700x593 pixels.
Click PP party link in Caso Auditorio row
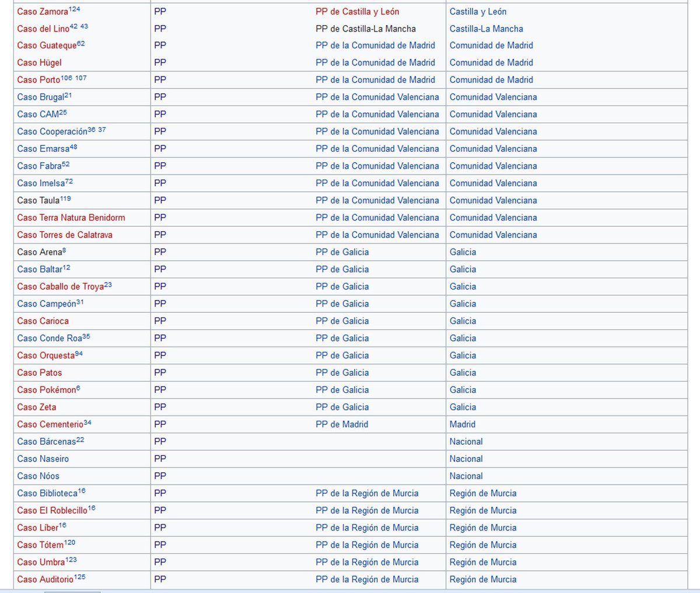point(160,580)
